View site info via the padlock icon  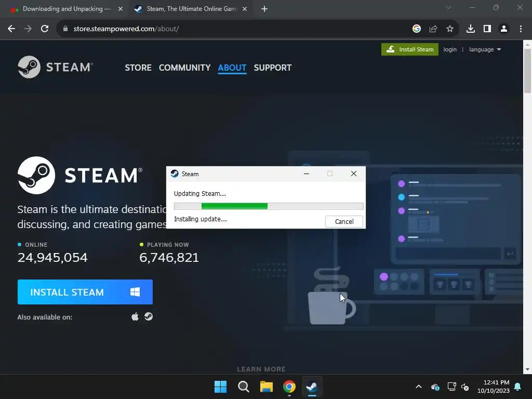pyautogui.click(x=65, y=29)
